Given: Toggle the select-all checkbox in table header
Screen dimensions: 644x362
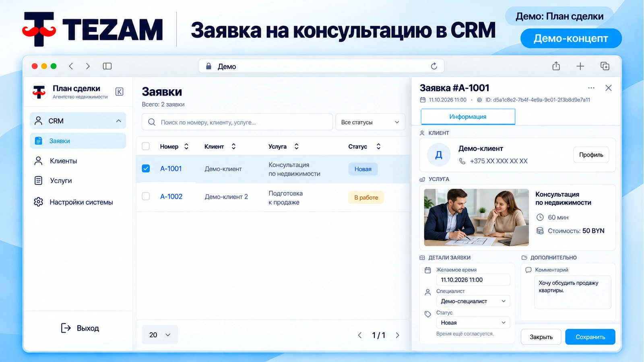Looking at the screenshot, I should point(146,146).
